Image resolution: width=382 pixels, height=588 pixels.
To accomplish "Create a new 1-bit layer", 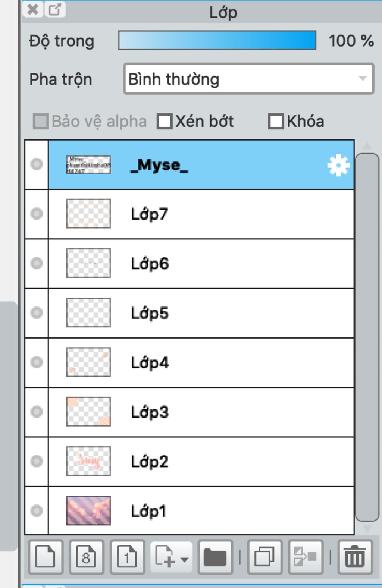I will pos(127,557).
